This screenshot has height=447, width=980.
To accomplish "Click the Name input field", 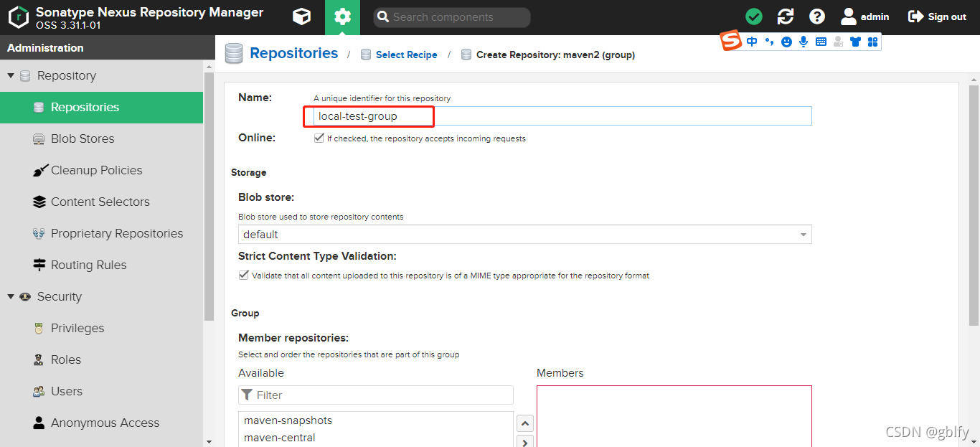I will pos(562,116).
